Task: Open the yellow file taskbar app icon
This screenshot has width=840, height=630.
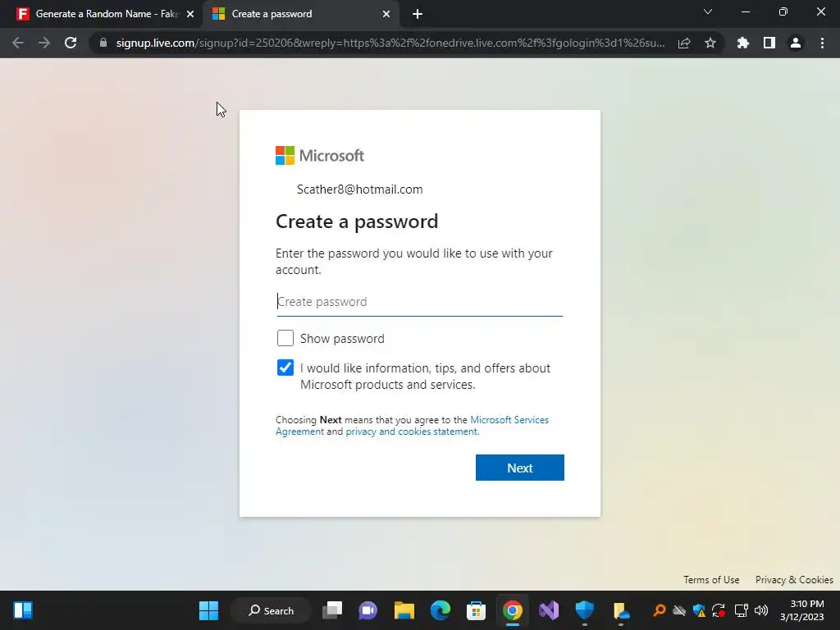Action: (621, 610)
